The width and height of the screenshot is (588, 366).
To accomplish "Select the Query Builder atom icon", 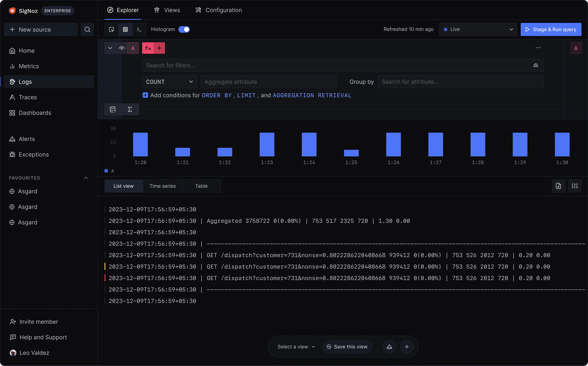I will [125, 29].
